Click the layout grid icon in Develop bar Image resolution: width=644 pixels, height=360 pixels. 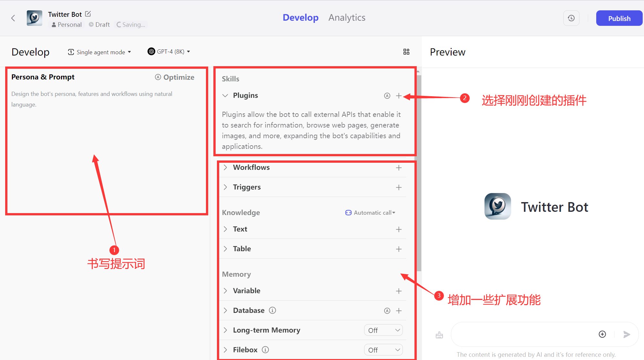coord(406,52)
